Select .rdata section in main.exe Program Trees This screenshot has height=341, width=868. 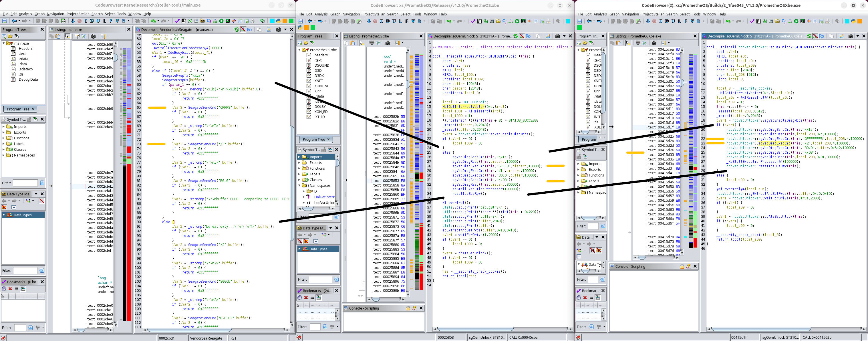[x=23, y=59]
